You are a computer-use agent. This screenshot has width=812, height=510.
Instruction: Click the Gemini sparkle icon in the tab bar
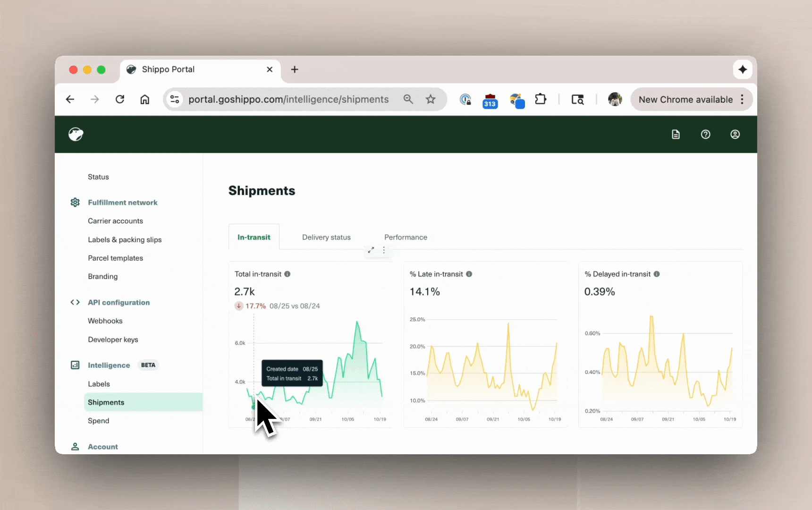pos(743,69)
